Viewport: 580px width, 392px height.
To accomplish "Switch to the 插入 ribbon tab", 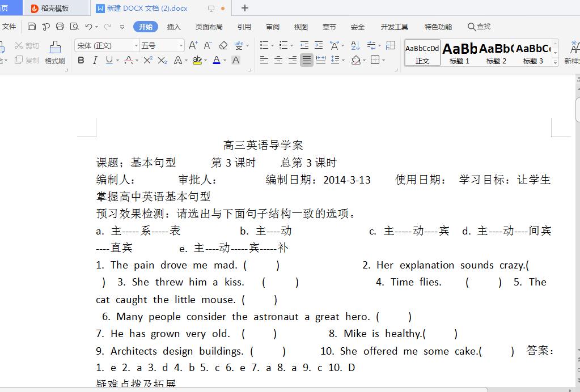I will pos(174,27).
